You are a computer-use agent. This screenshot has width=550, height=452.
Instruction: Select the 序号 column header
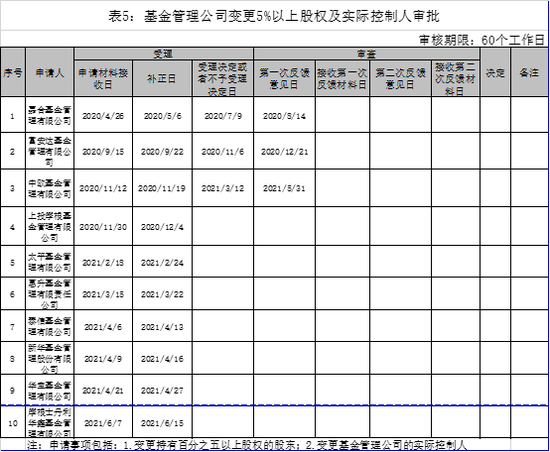point(13,73)
